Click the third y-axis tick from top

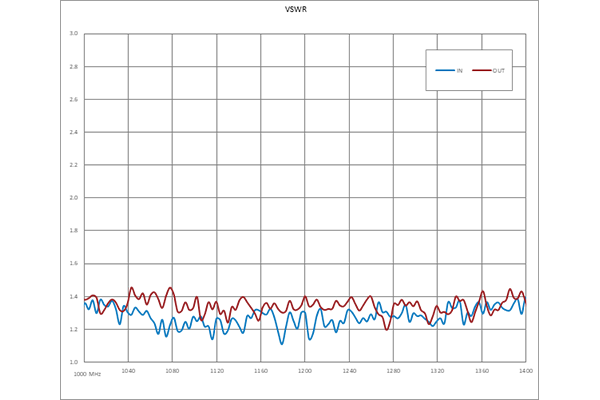(x=73, y=100)
